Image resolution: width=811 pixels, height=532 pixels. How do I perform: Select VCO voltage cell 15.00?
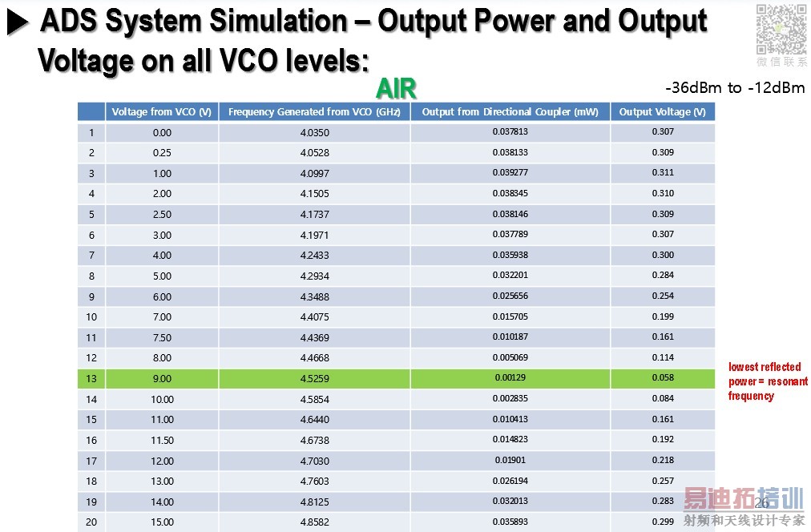click(162, 522)
